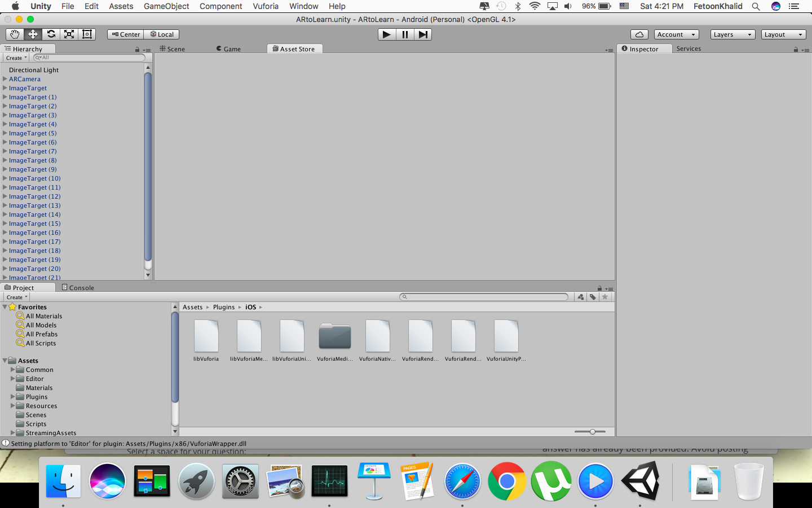Open the Assets menu
The image size is (812, 508).
(121, 6)
